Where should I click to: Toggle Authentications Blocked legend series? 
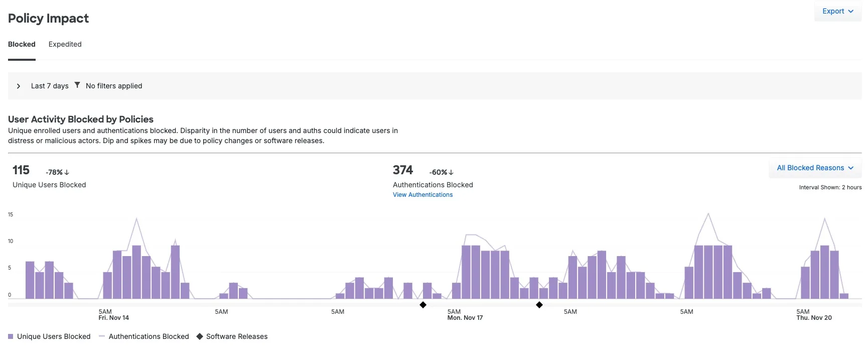pyautogui.click(x=149, y=336)
